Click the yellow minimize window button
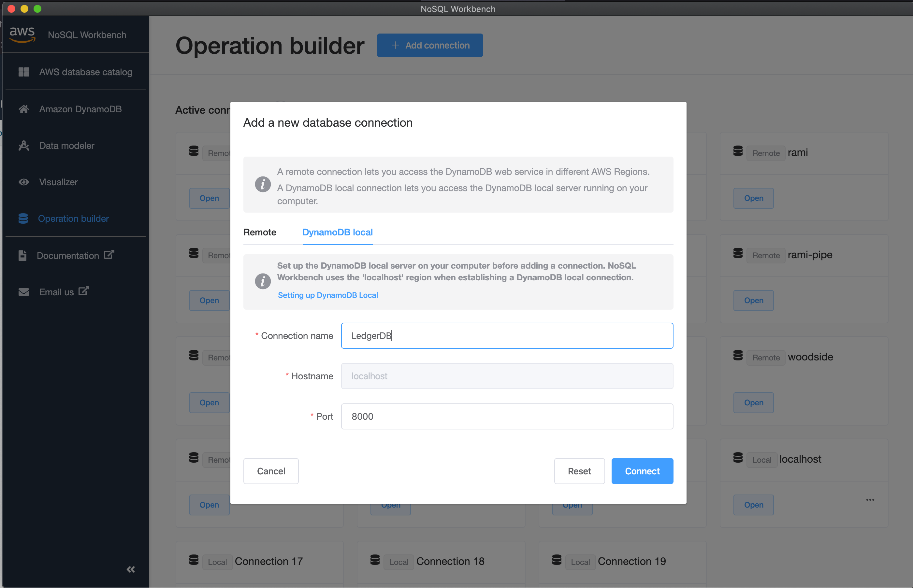 point(24,8)
